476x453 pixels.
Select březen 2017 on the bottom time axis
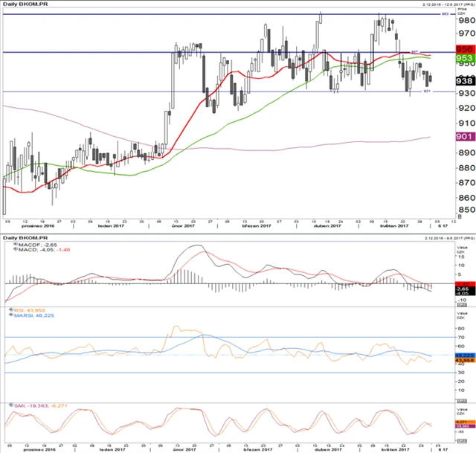click(x=254, y=449)
